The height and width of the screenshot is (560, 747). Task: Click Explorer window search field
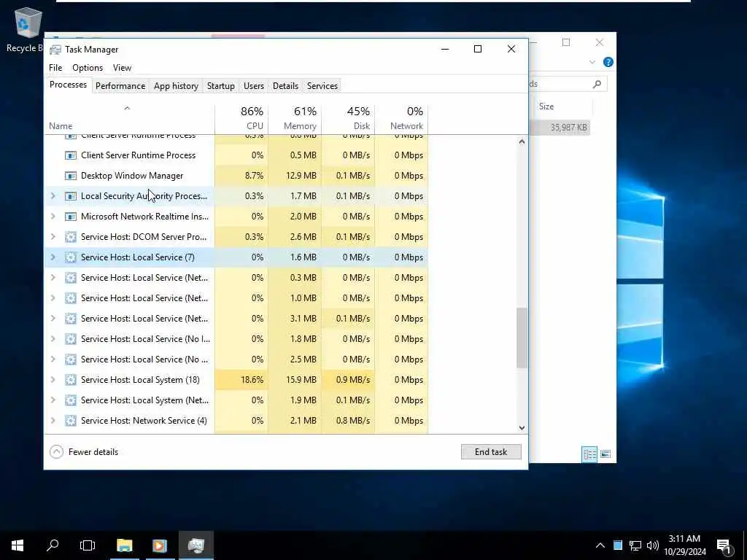pyautogui.click(x=567, y=85)
